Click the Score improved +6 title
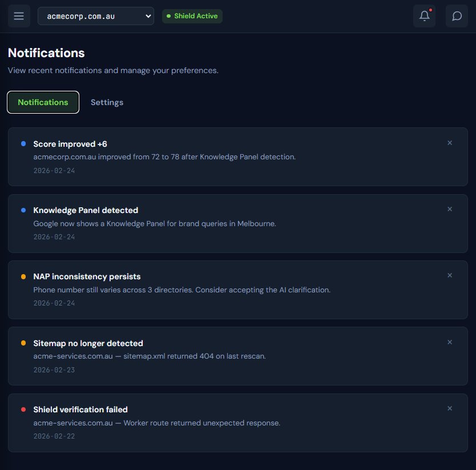This screenshot has width=476, height=470. click(70, 144)
